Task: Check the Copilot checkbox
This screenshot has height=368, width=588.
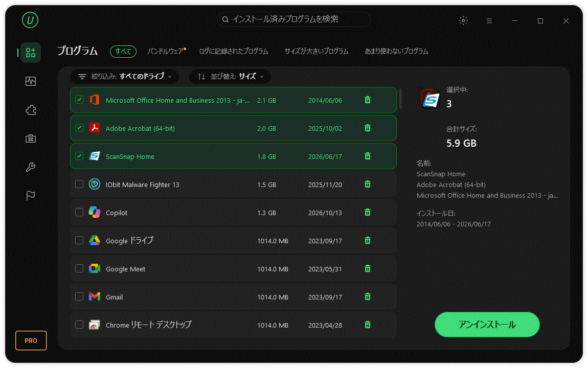Action: pyautogui.click(x=79, y=212)
